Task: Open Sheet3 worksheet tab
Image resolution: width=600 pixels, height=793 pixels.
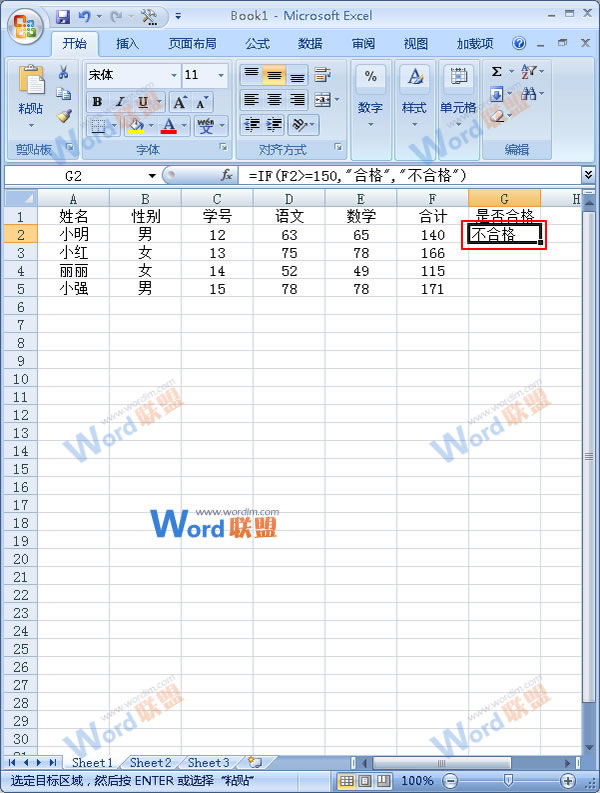Action: pyautogui.click(x=208, y=762)
